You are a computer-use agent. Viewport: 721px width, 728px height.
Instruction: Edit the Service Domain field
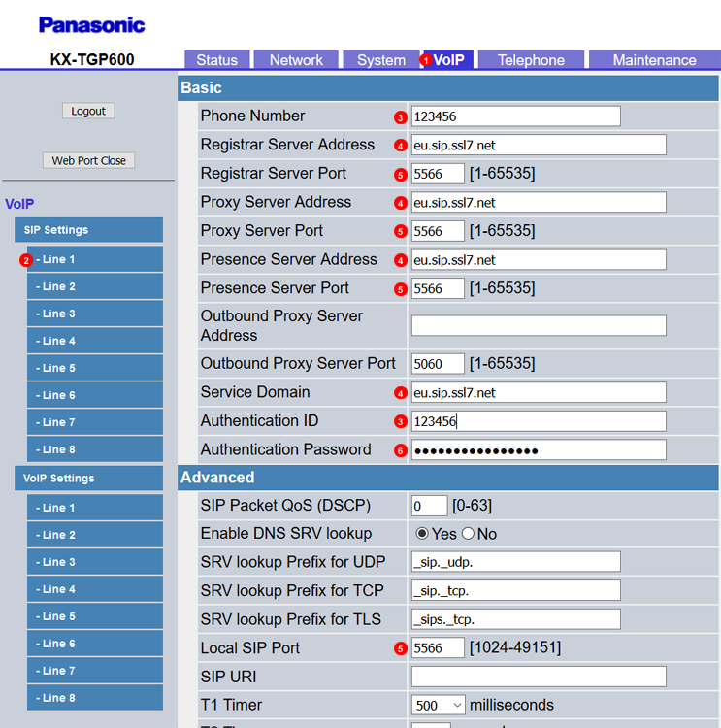[539, 393]
